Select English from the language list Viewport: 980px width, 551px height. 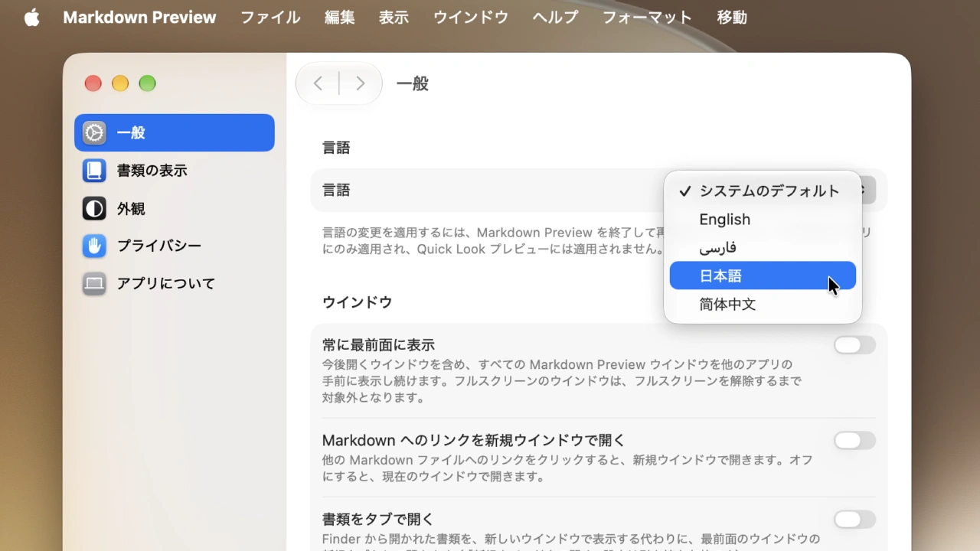tap(763, 219)
